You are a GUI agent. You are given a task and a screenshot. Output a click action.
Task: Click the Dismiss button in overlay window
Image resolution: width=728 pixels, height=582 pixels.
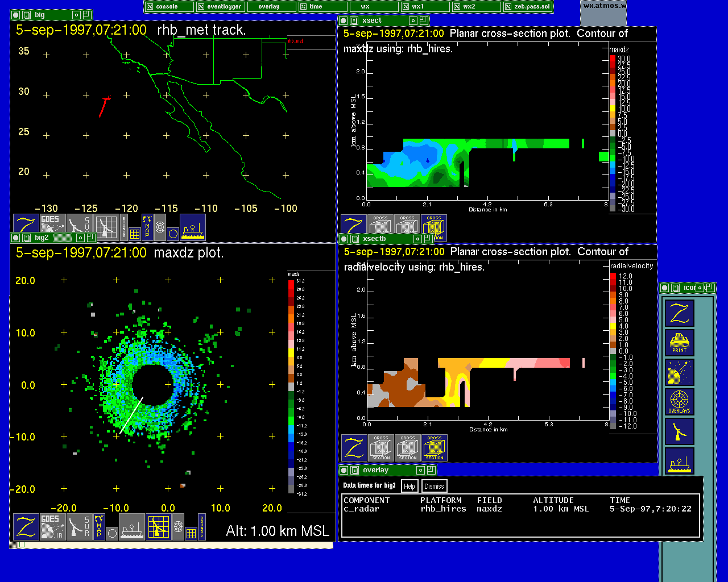434,486
